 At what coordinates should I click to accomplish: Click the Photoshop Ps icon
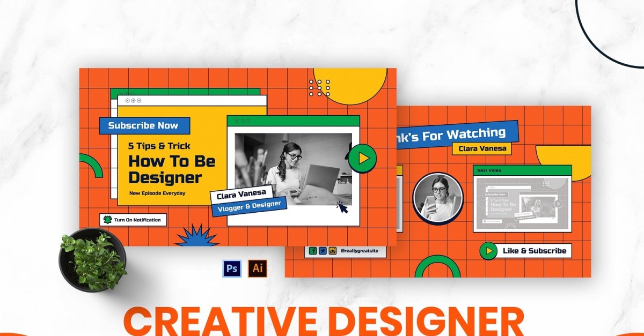click(232, 269)
